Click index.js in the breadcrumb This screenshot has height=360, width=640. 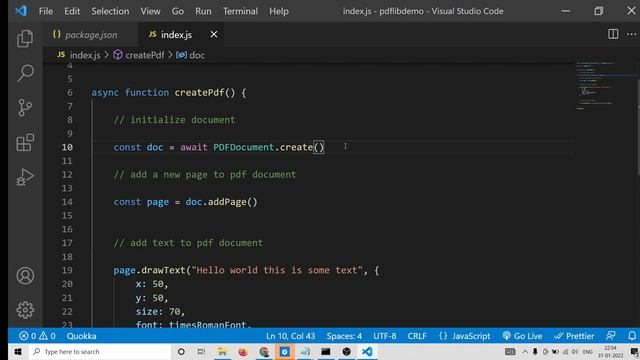[85, 55]
